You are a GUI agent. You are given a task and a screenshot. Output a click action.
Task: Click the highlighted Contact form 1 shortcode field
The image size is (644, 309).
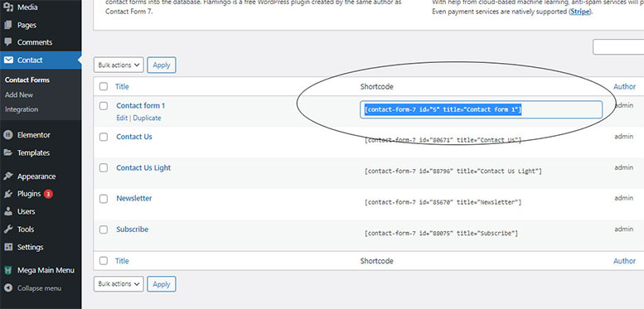point(481,109)
